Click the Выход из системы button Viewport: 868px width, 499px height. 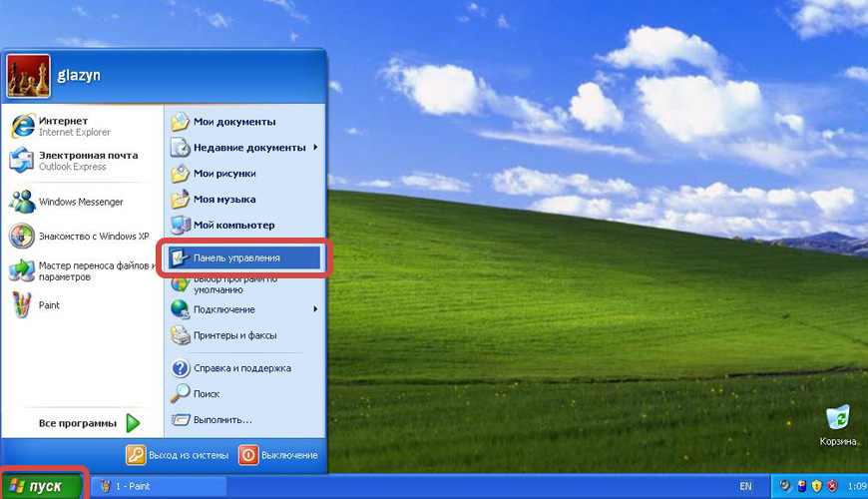click(178, 455)
